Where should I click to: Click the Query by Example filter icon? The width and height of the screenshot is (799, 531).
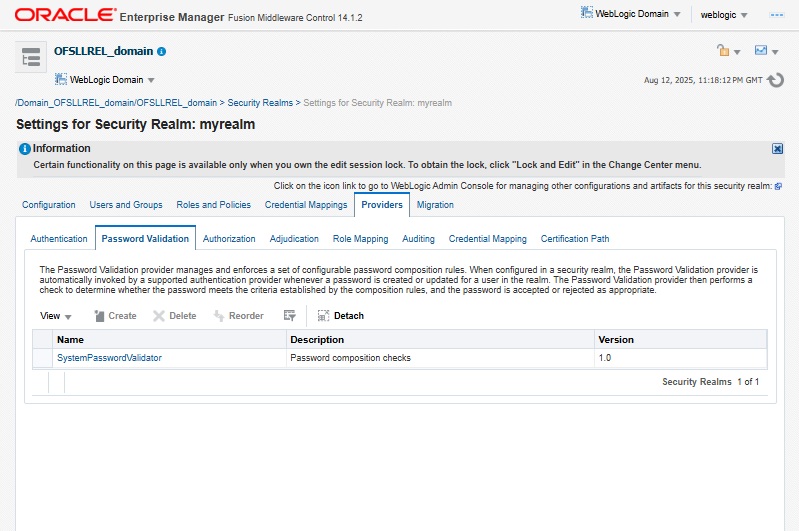289,316
